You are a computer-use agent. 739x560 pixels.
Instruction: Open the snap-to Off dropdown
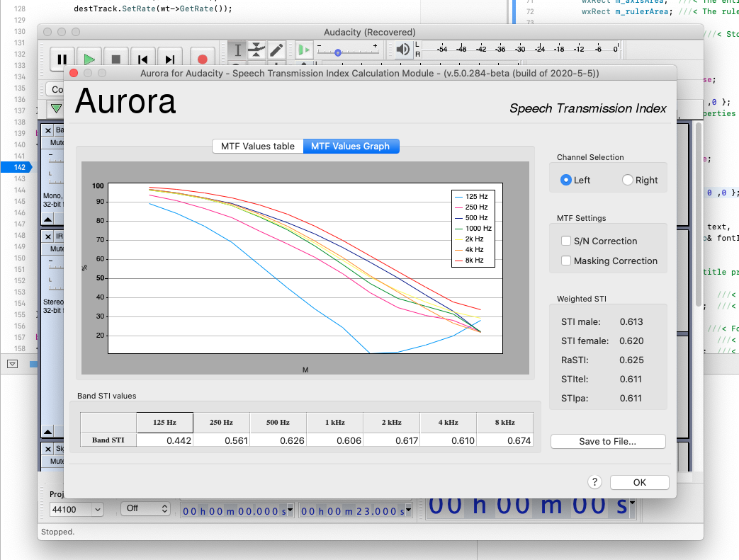pos(145,508)
